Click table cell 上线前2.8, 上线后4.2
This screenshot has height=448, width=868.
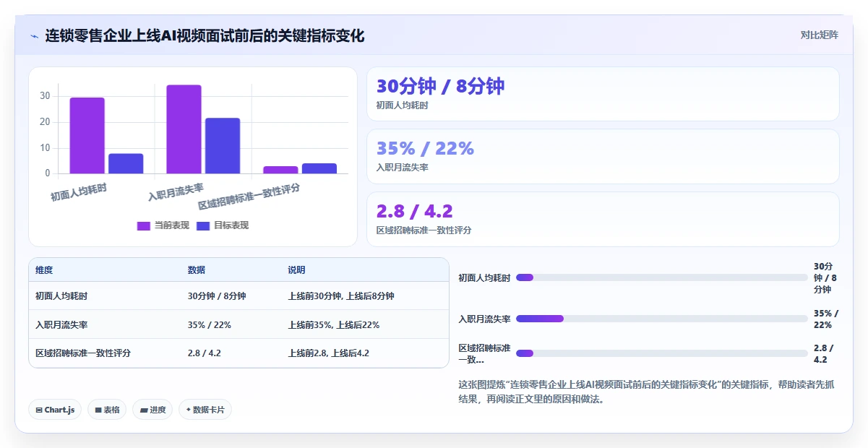coord(328,353)
